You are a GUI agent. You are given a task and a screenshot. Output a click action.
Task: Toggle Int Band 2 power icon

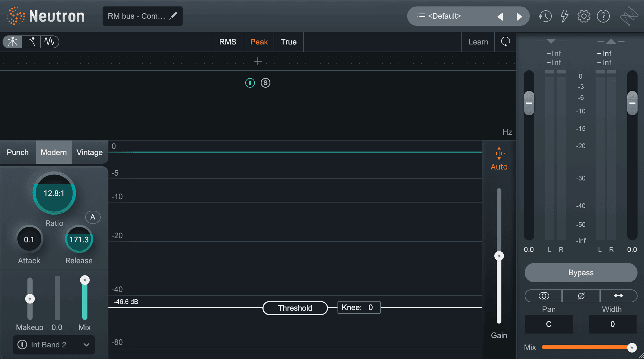22,344
